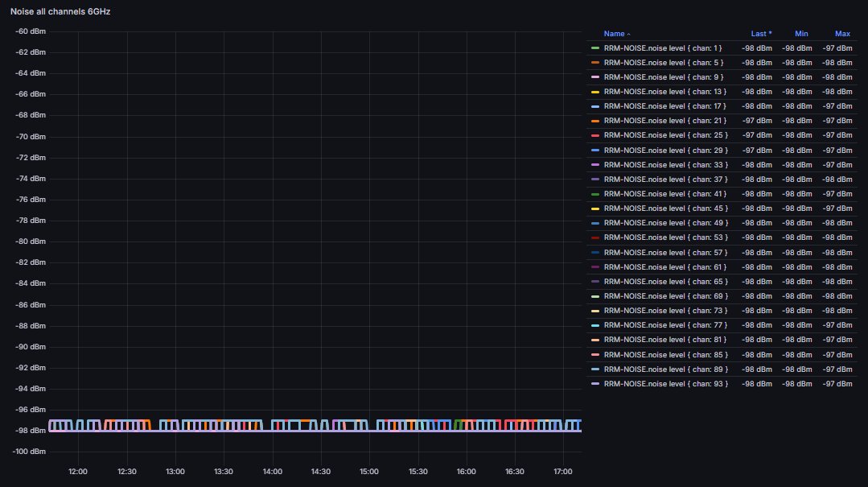Sort legend by Max column header
Screen dimensions: 868x487
(842, 34)
